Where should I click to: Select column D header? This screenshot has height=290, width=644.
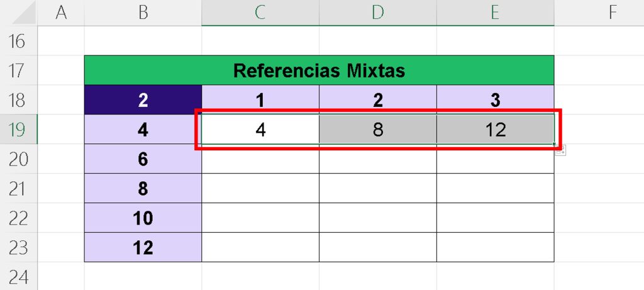(x=378, y=13)
